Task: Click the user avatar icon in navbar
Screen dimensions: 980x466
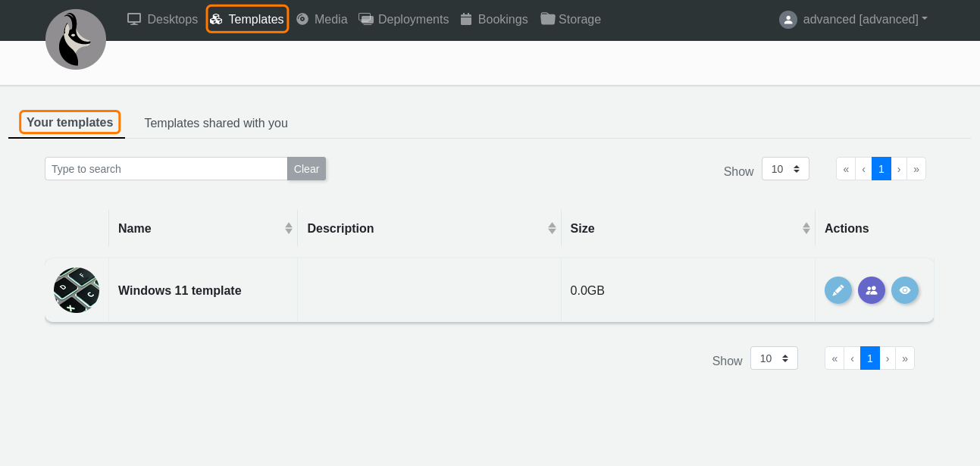Action: tap(788, 20)
